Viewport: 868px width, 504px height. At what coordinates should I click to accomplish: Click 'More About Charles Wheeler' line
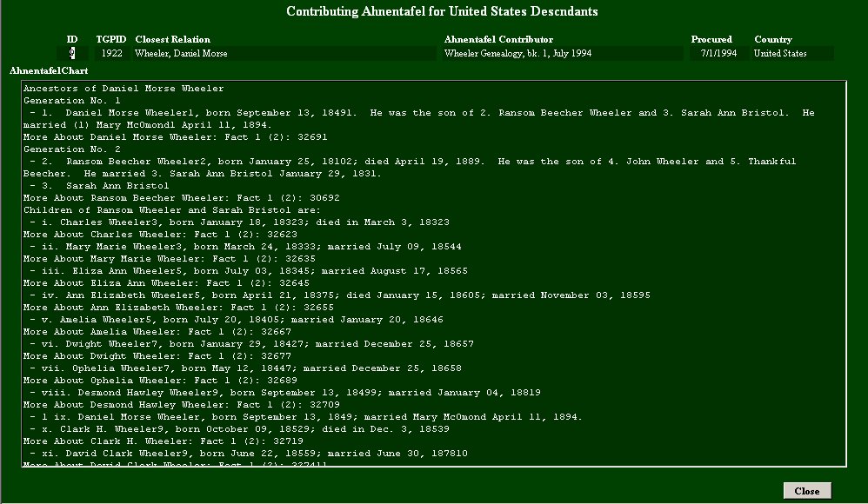(x=161, y=235)
